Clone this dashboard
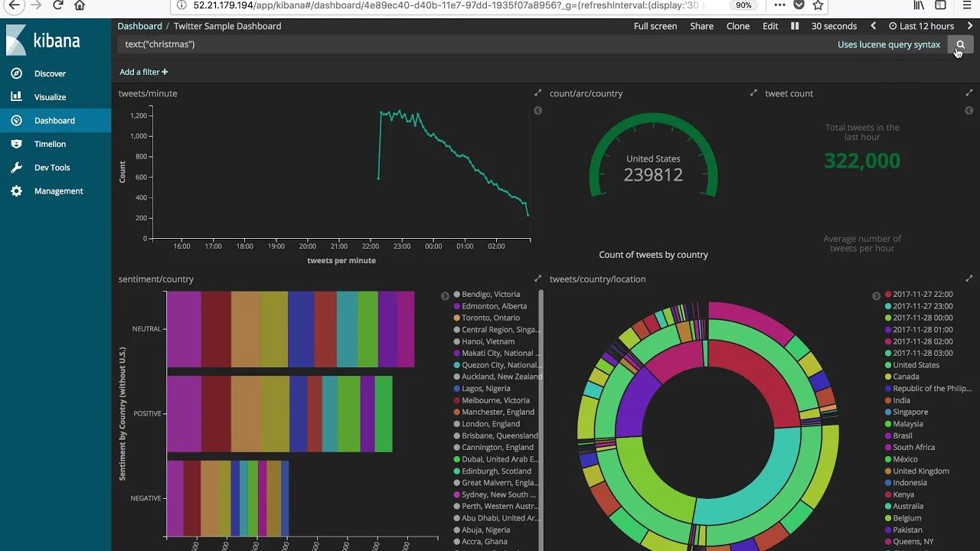The height and width of the screenshot is (551, 980). point(738,26)
